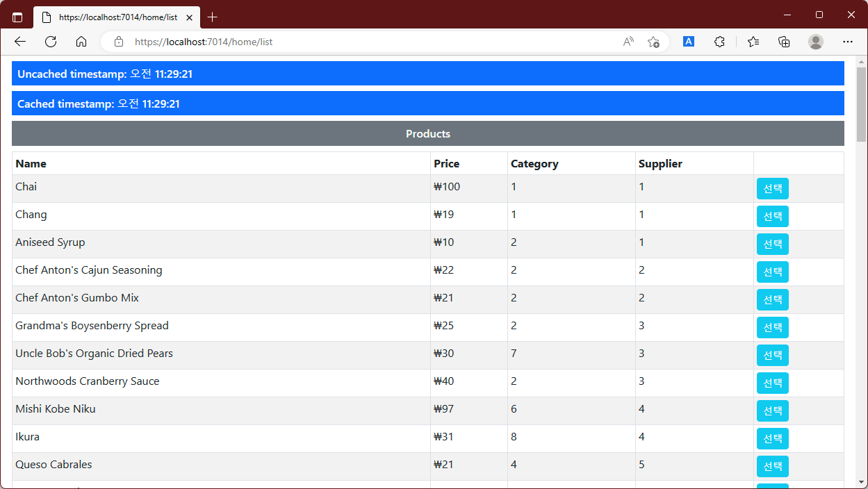Image resolution: width=868 pixels, height=489 pixels.
Task: Click 선택 button for Chang
Action: (x=773, y=216)
